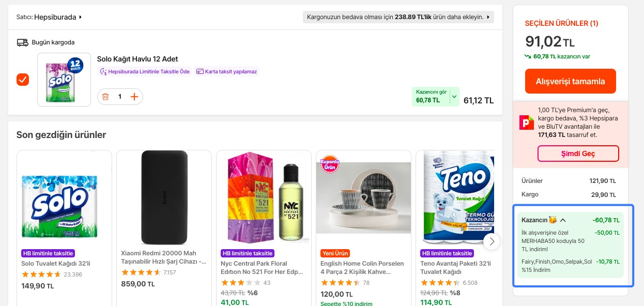The height and width of the screenshot is (306, 644).
Task: Open the Satıcı Hepsiburada seller arrow
Action: coord(81,17)
